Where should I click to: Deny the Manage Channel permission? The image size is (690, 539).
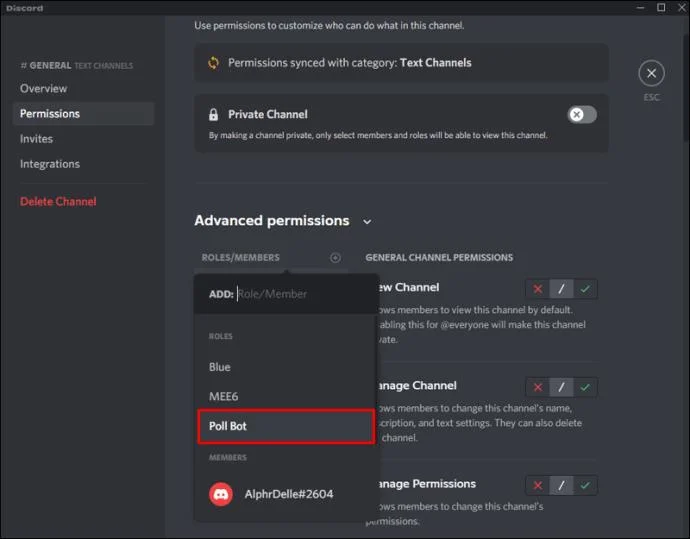click(537, 387)
